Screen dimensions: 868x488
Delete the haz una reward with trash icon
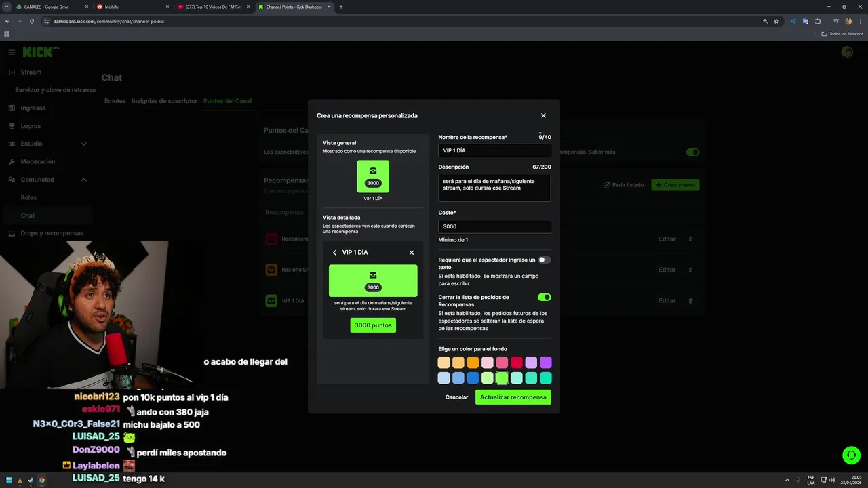[x=691, y=270]
